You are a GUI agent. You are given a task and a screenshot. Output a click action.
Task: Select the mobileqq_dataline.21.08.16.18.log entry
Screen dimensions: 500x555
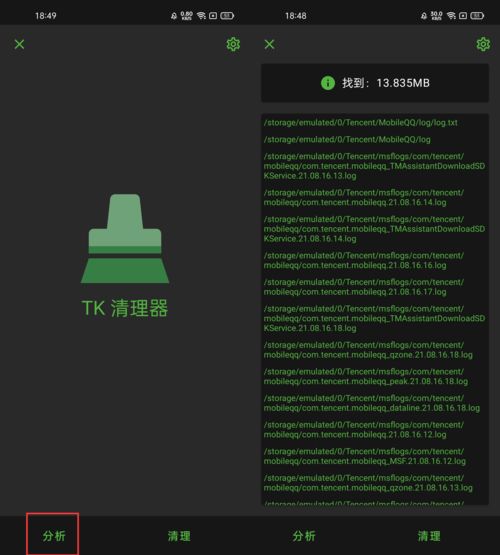point(372,403)
